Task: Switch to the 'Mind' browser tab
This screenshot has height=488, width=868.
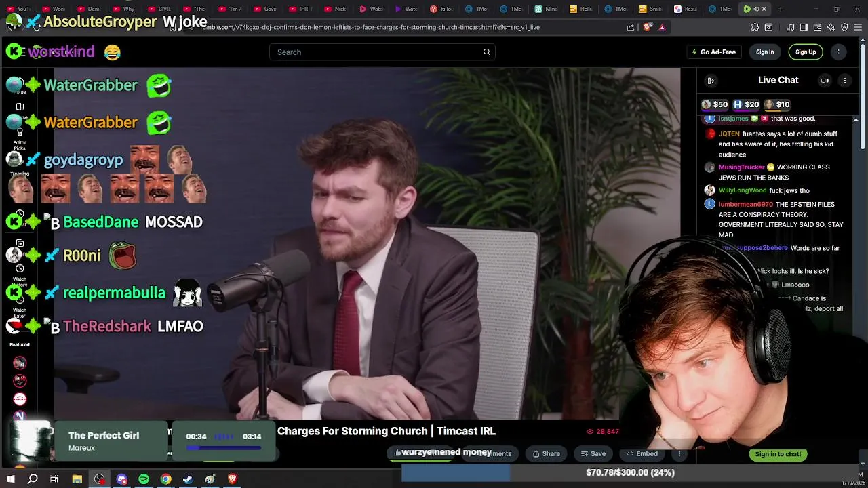Action: [546, 9]
